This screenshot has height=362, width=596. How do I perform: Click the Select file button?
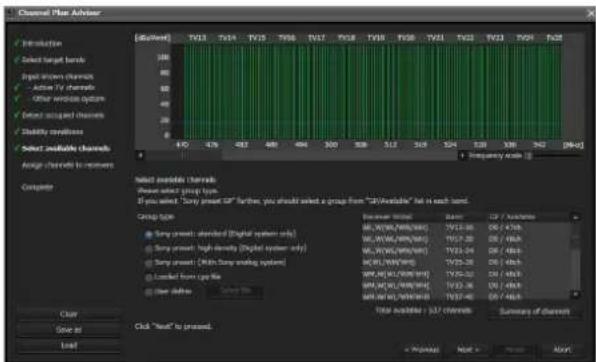point(235,292)
